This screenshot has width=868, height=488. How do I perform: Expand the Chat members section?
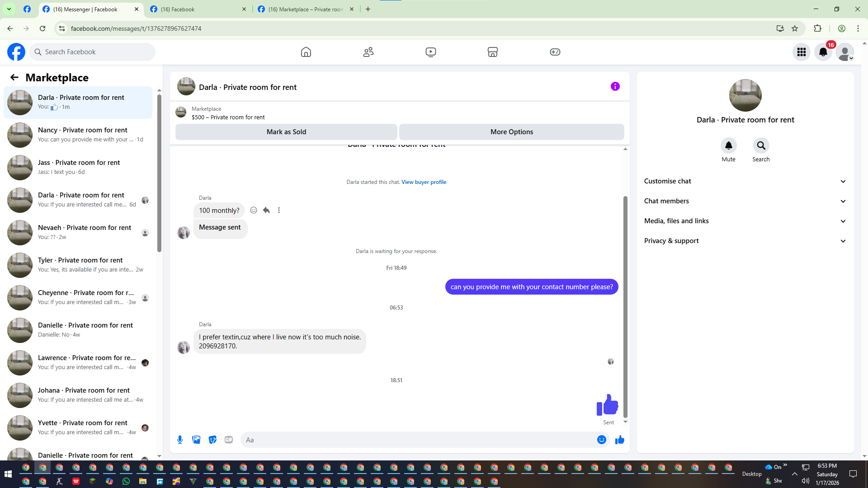click(x=745, y=201)
